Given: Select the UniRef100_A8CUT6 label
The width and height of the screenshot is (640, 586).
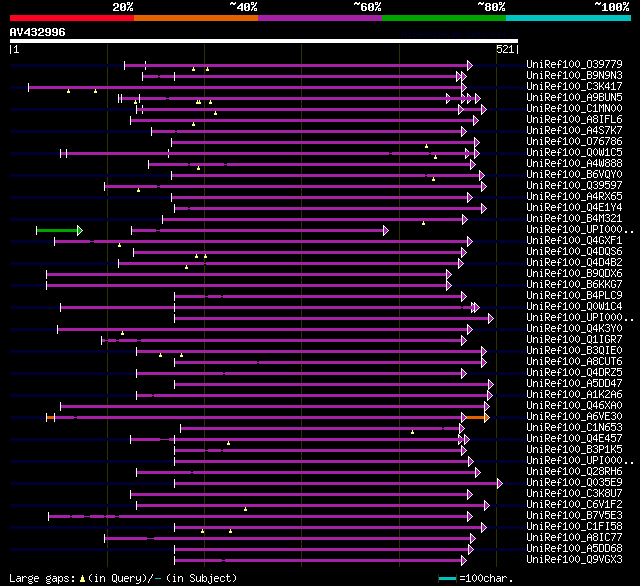Looking at the screenshot, I should pyautogui.click(x=574, y=362).
